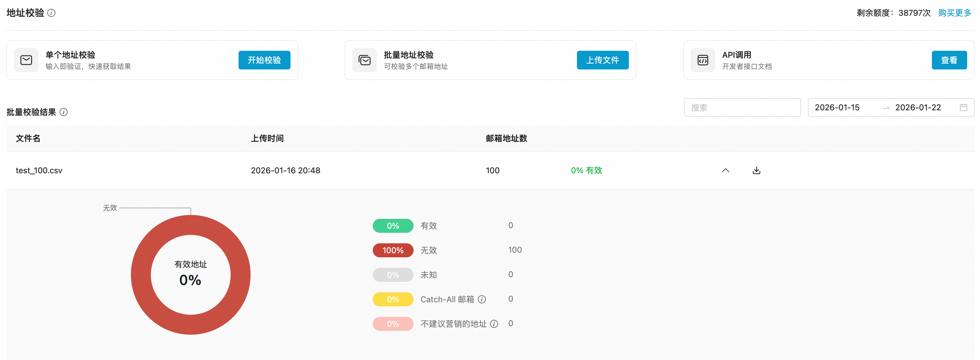Collapse the test_100.csv result details
Viewport: 980px width, 360px height.
725,170
